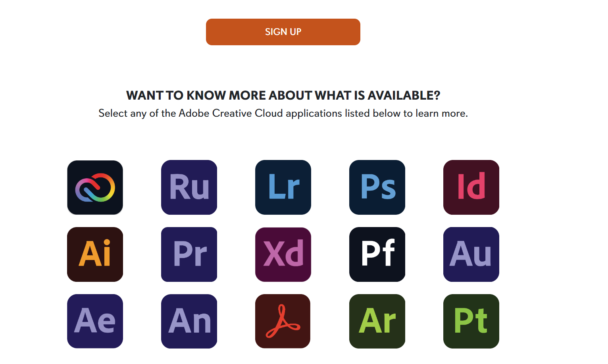Open After Effects via the Ae icon

point(95,321)
